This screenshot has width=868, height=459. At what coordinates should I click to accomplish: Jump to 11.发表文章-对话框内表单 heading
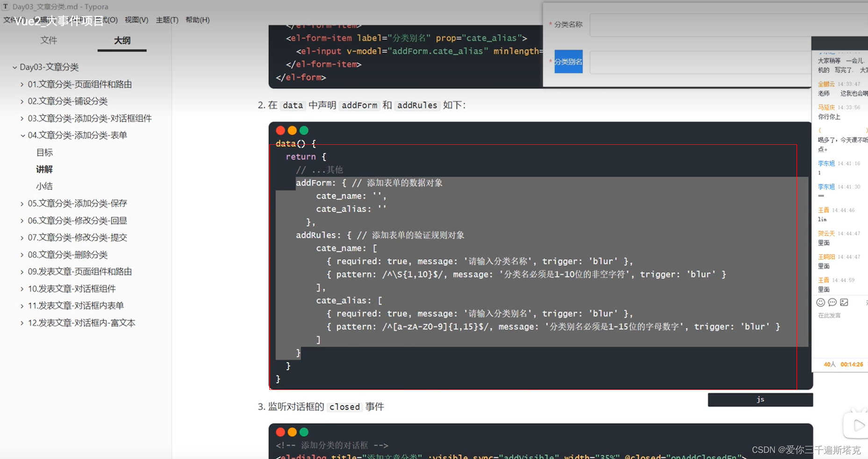pyautogui.click(x=76, y=305)
